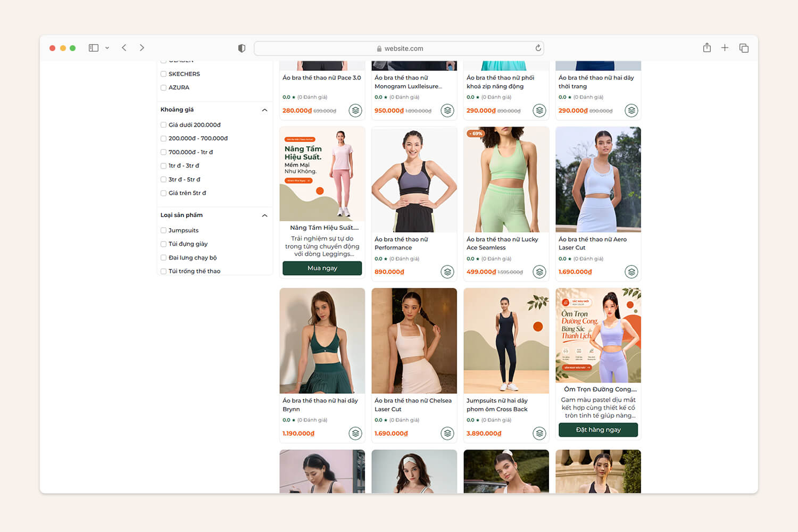The width and height of the screenshot is (798, 532).
Task: Open the Chelsea Laser Cut product title
Action: 413,405
